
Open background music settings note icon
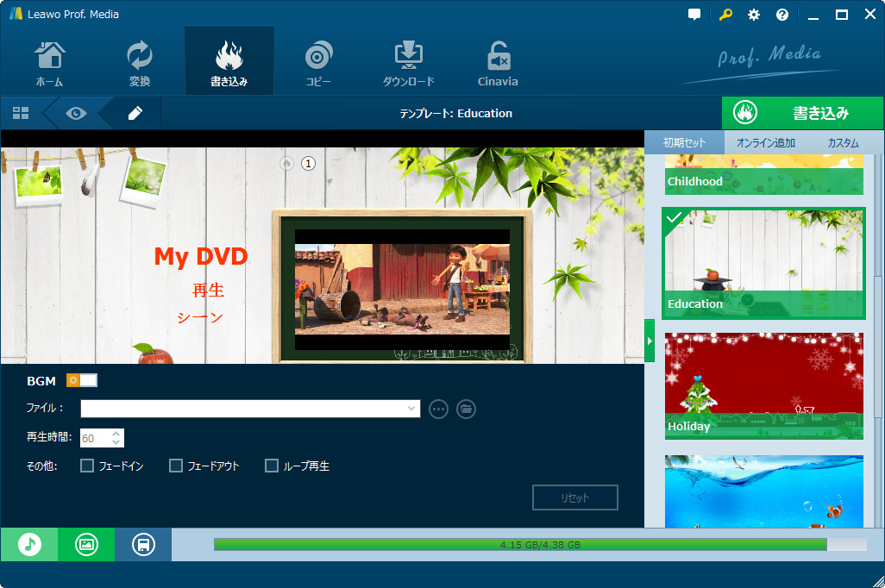tap(29, 544)
